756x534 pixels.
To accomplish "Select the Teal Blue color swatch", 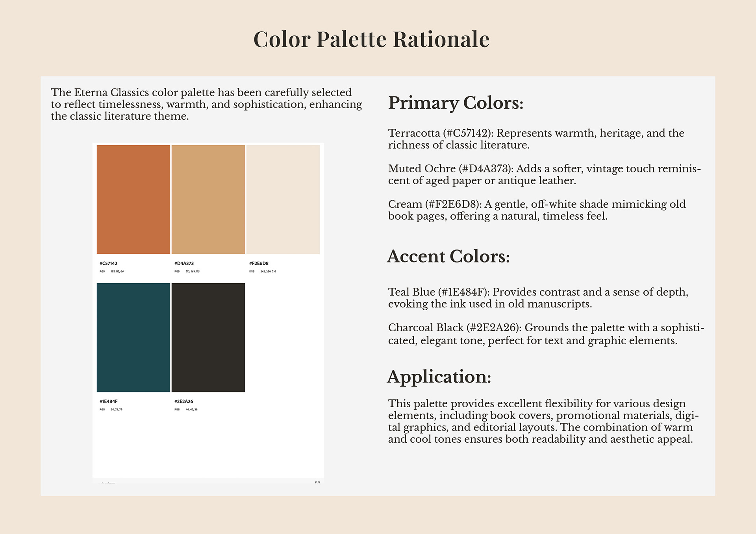I will (x=133, y=337).
